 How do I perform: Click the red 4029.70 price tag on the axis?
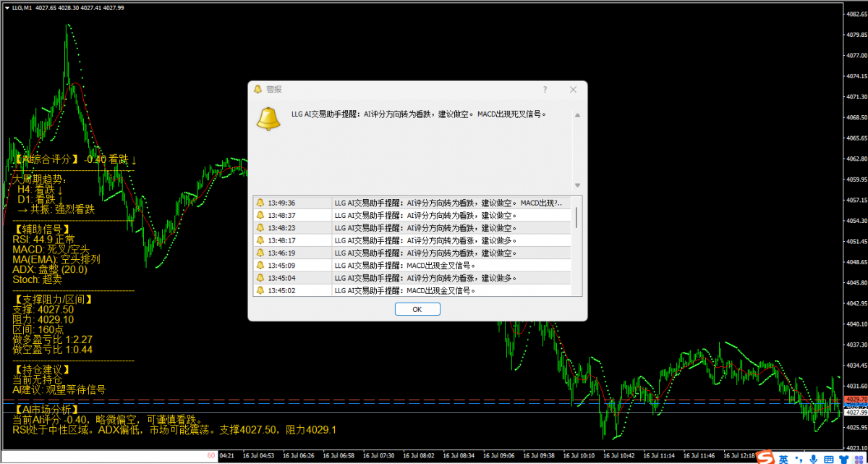[x=856, y=400]
